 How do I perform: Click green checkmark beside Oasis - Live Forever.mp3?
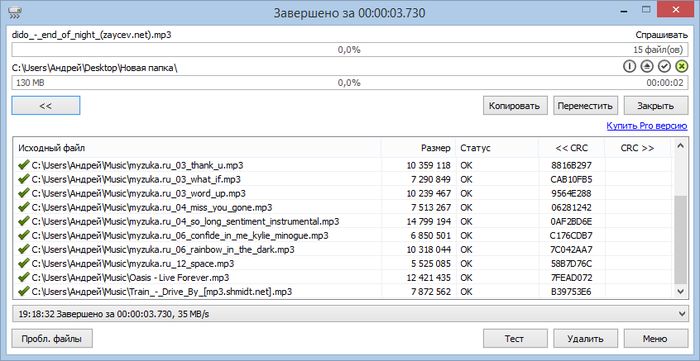(x=23, y=277)
